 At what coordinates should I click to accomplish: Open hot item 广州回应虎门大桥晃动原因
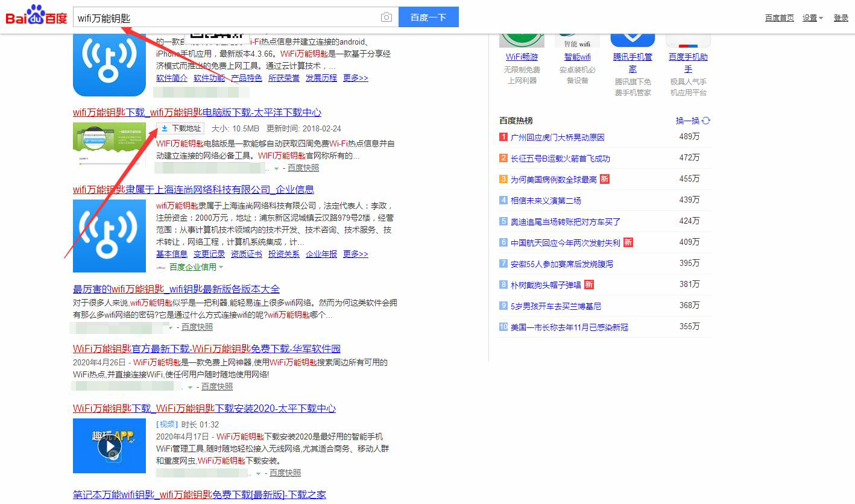pyautogui.click(x=557, y=137)
